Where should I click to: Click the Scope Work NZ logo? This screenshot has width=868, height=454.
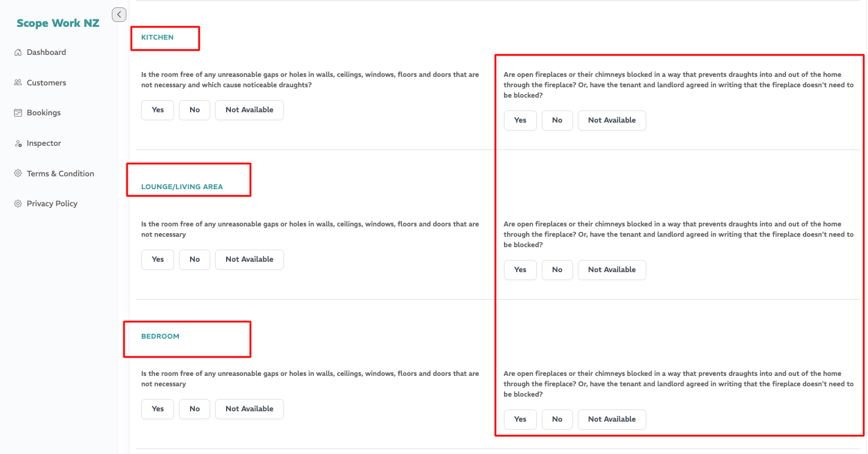click(58, 23)
